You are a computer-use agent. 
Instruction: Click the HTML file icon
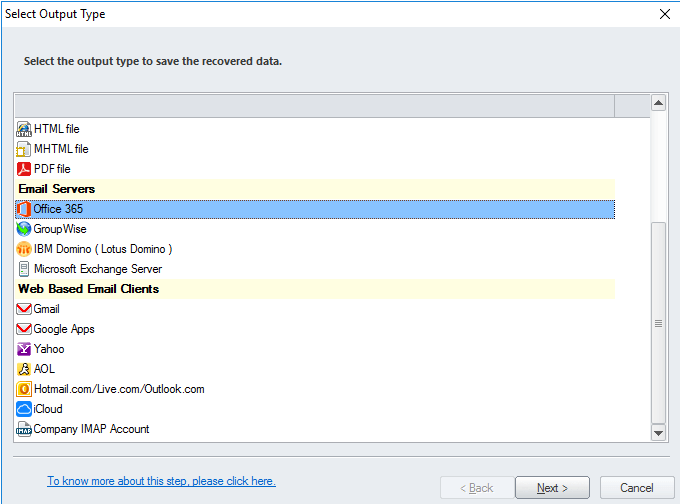click(x=24, y=129)
